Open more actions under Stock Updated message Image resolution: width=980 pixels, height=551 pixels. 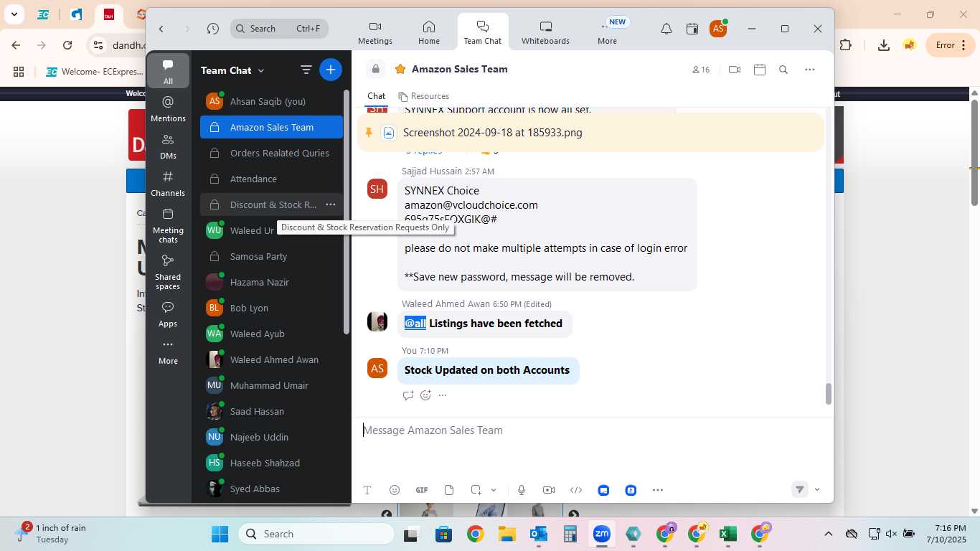point(443,395)
